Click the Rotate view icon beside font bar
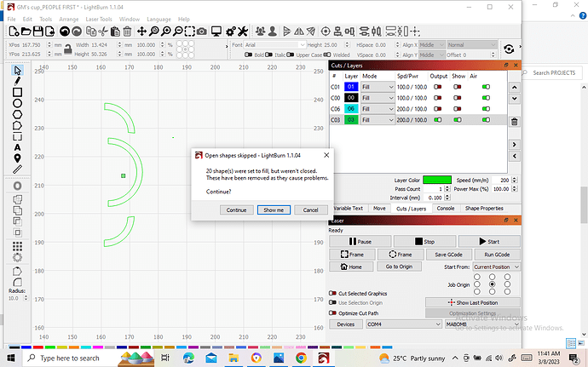The width and height of the screenshot is (588, 367). (x=509, y=49)
